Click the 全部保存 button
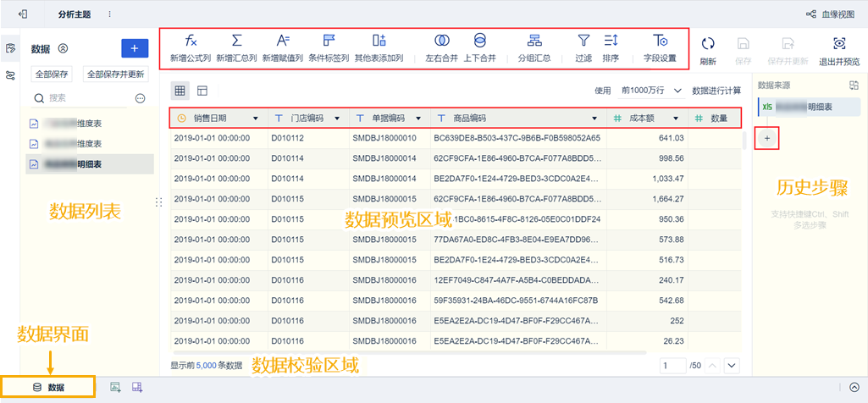The width and height of the screenshot is (868, 403). coord(52,75)
